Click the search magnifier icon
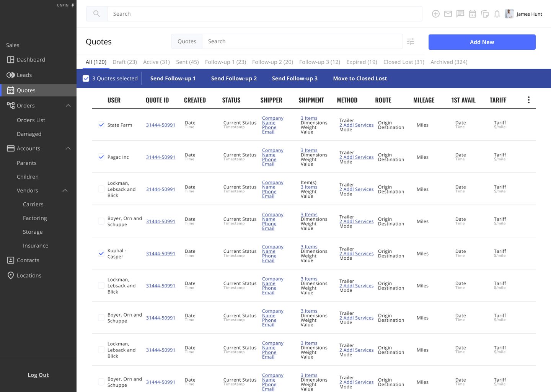Screen dimensions: 551x392 point(97,14)
